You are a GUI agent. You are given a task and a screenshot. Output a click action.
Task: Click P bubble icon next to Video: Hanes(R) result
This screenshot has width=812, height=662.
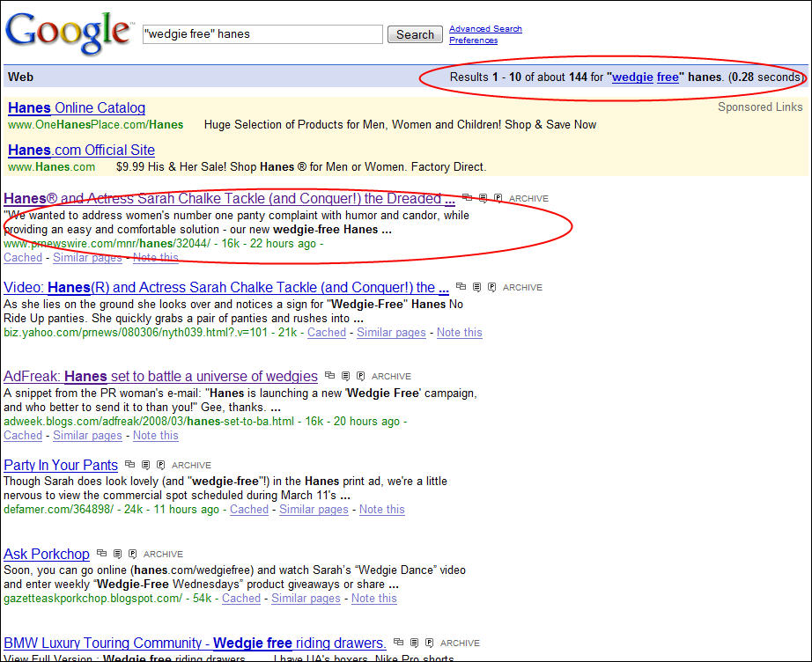pos(492,287)
